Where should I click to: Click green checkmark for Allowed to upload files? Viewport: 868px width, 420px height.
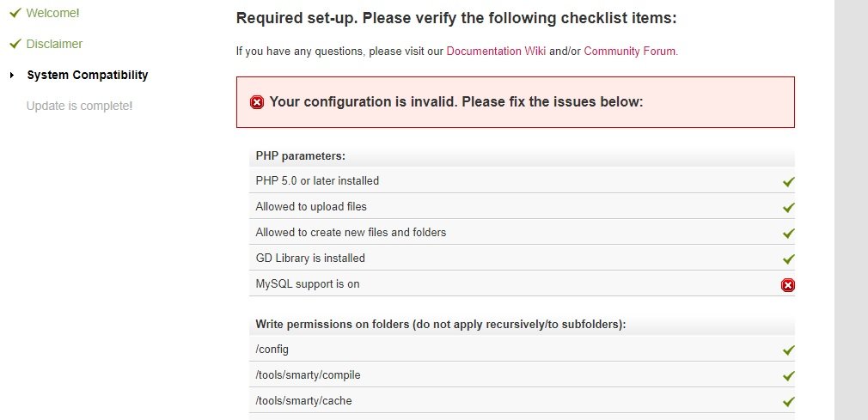point(789,208)
